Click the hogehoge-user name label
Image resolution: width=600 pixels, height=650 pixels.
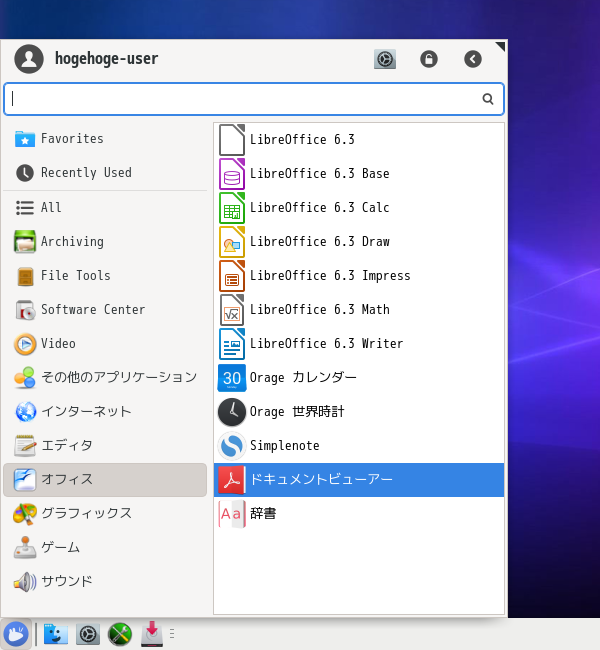(107, 59)
